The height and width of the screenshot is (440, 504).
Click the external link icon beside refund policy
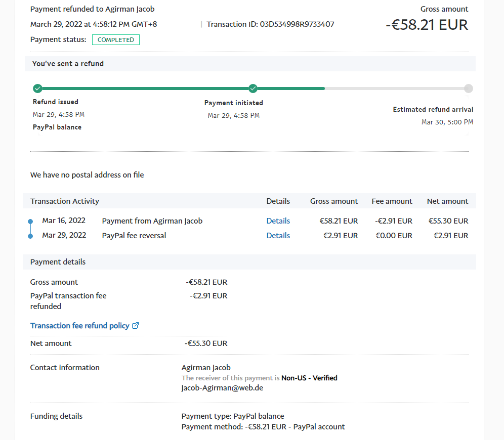(x=135, y=326)
